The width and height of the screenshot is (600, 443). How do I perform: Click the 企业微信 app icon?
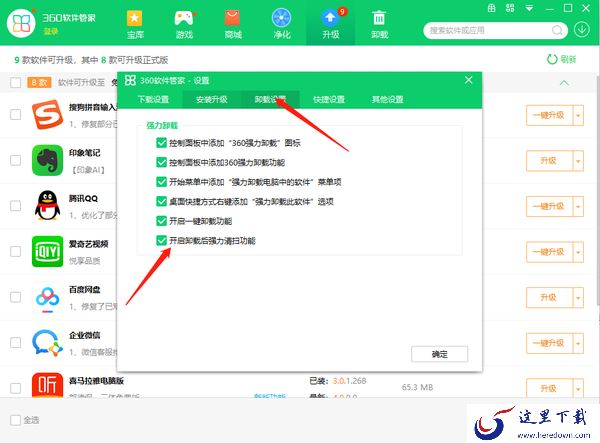(47, 343)
